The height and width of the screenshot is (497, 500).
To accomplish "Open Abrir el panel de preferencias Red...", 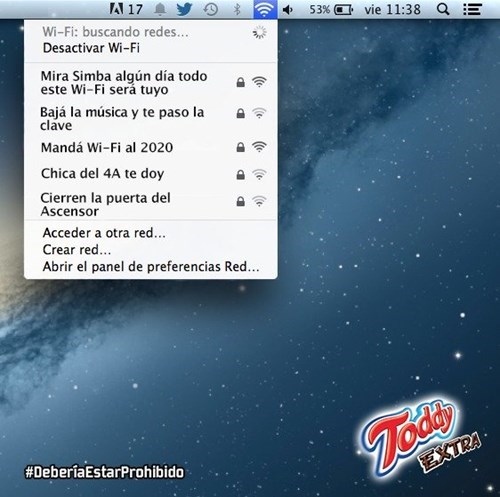I will [151, 267].
